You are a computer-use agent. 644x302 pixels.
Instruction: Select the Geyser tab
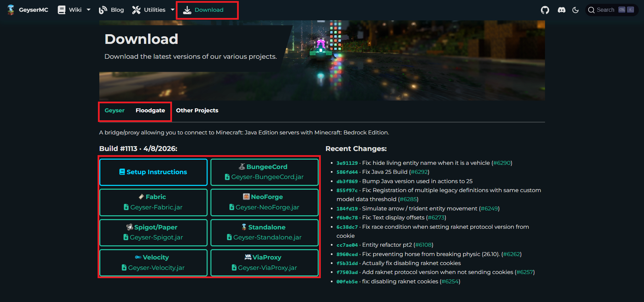pos(115,111)
